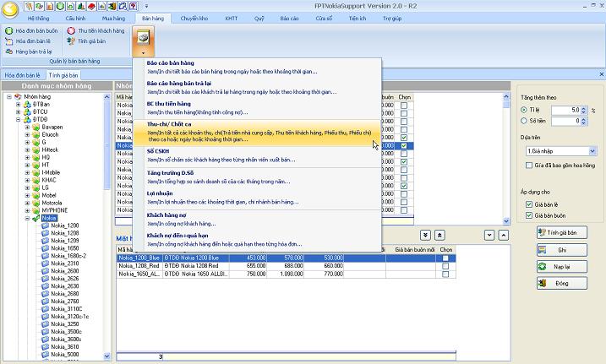Expand the LG tree node
606x364 pixels.
pyautogui.click(x=27, y=187)
